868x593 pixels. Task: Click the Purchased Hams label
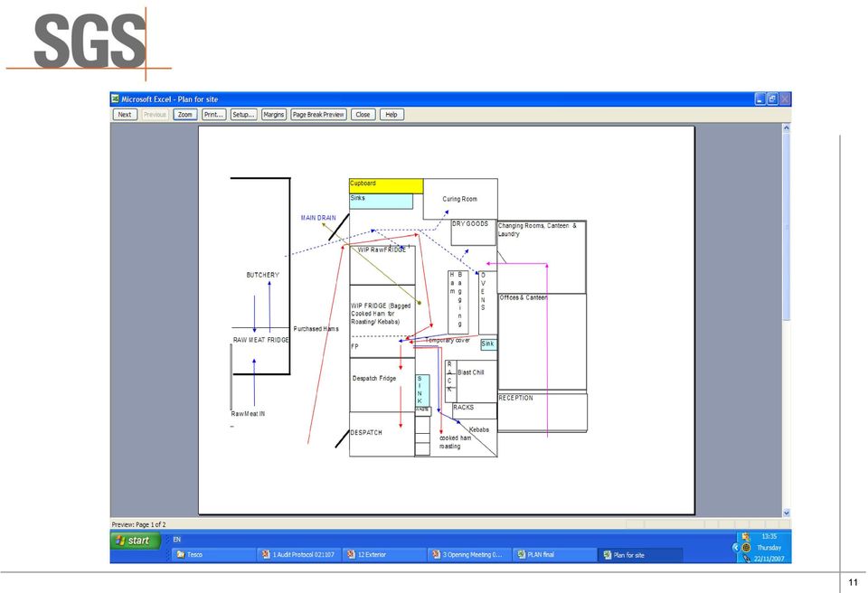316,329
